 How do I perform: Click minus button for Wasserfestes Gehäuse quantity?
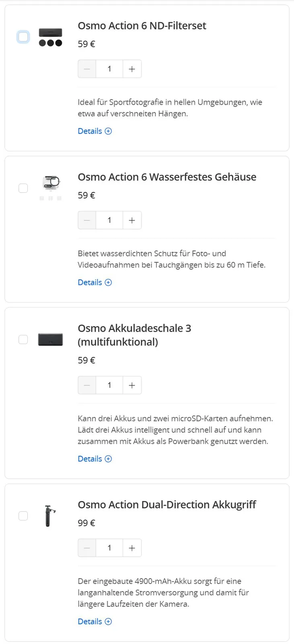[x=87, y=220]
